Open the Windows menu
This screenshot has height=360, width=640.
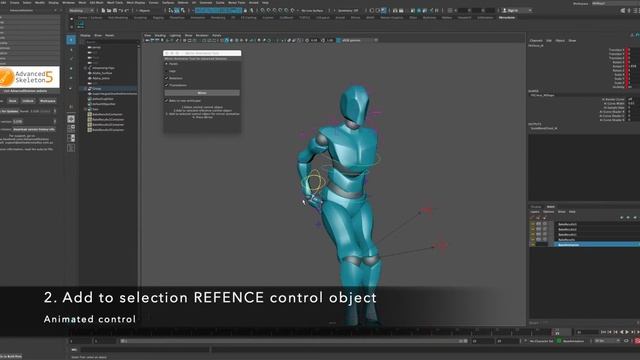(68, 2)
